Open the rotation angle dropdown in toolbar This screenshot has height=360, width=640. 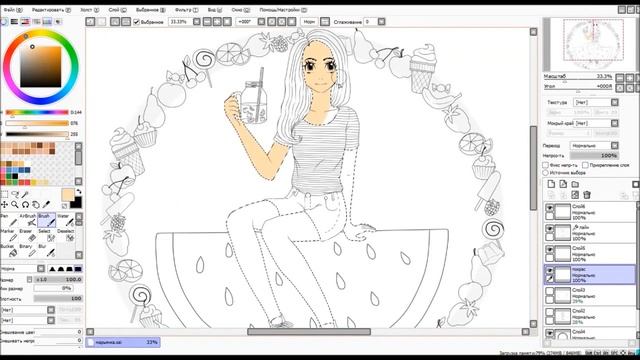point(261,22)
